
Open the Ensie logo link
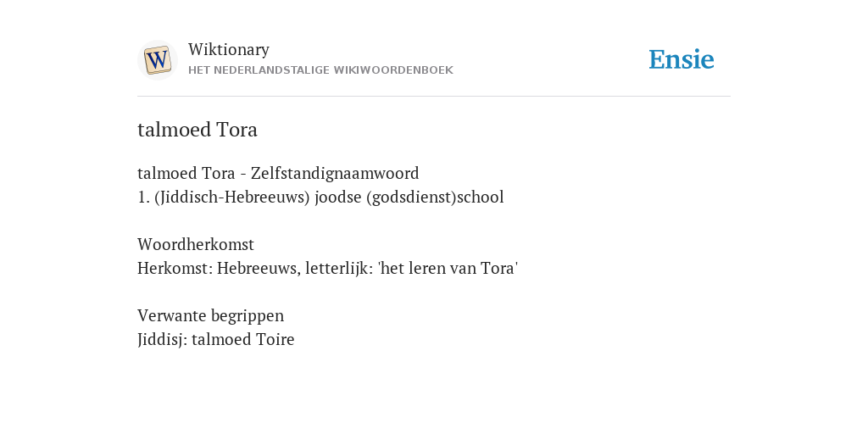click(682, 59)
